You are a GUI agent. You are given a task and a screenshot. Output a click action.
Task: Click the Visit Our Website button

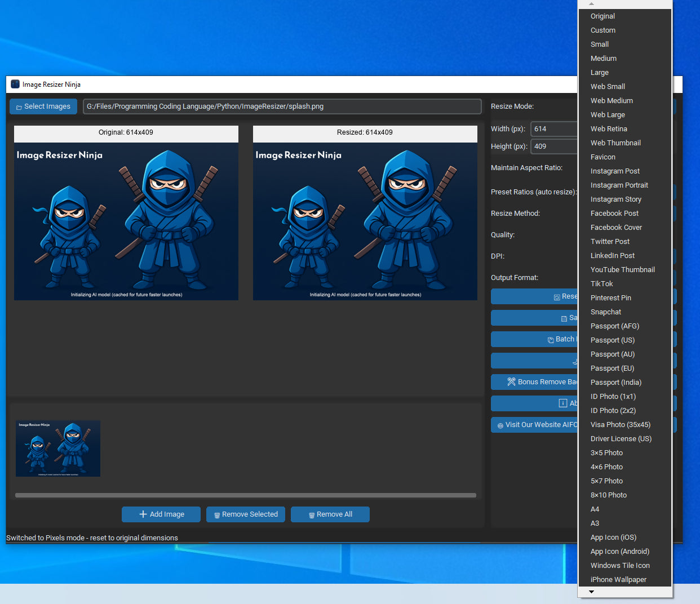pos(534,425)
